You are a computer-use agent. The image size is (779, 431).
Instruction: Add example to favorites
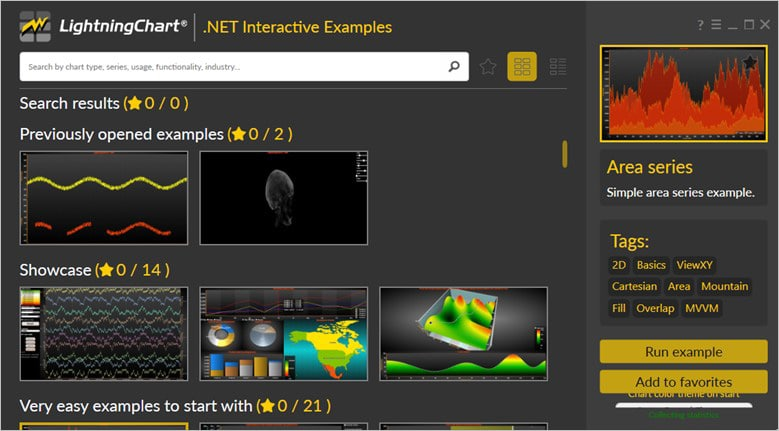[684, 382]
